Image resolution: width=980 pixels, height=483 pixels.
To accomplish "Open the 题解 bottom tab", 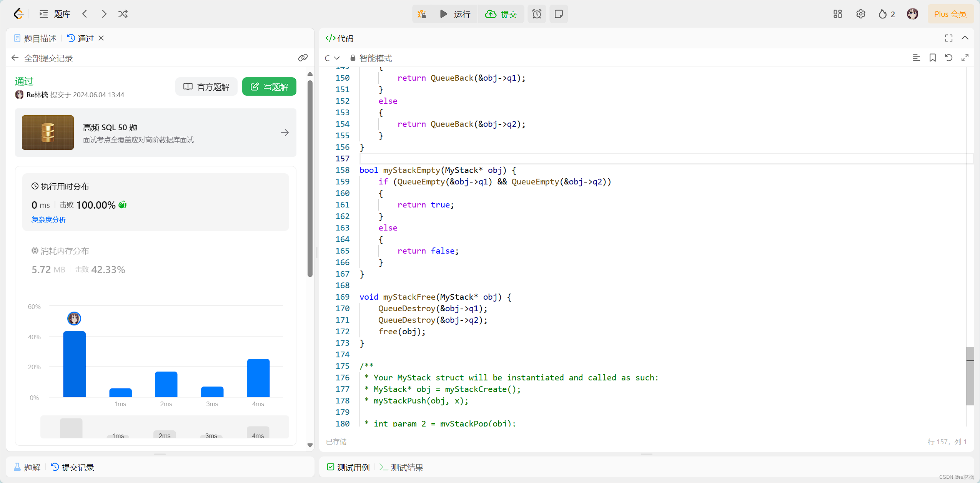I will click(27, 467).
